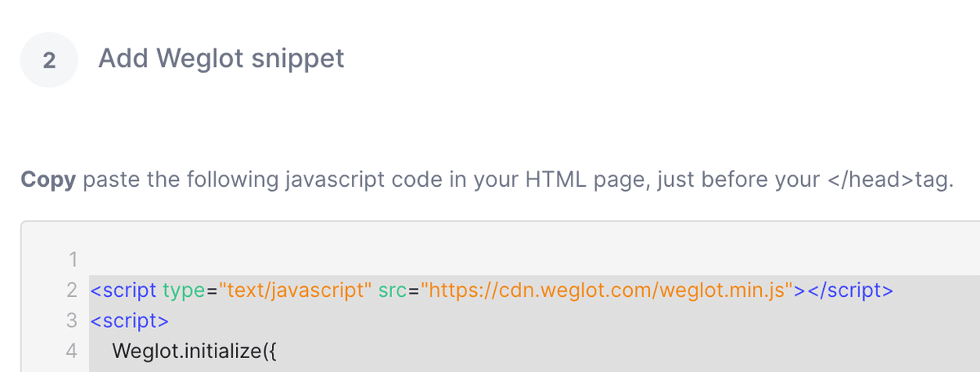
Task: Click line number 4 in the gutter
Action: (x=72, y=351)
